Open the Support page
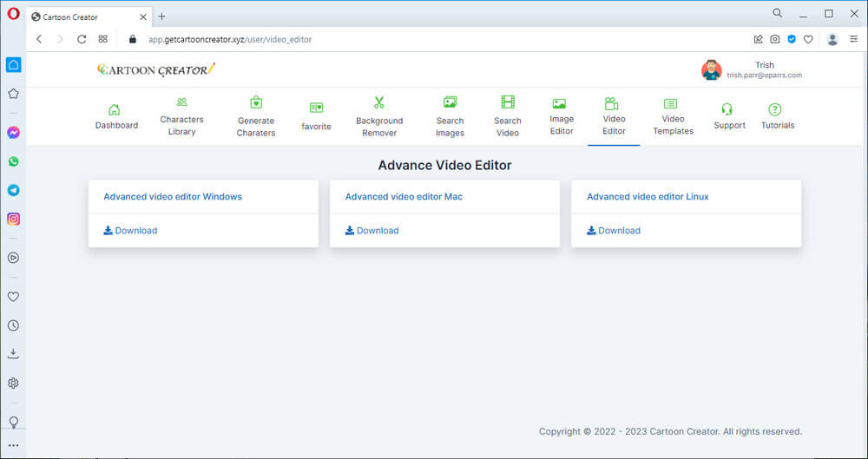868x459 pixels. pos(729,117)
